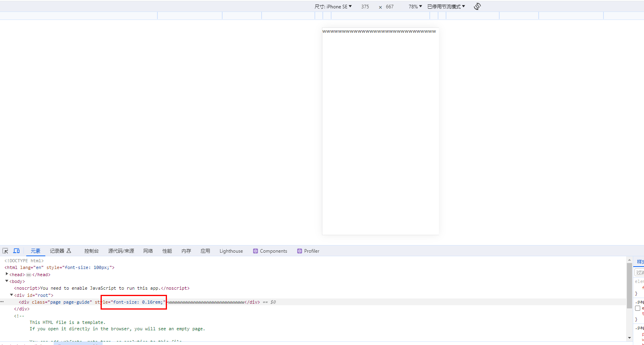The width and height of the screenshot is (644, 345).
Task: Open the 源代码/来源 tab
Action: (121, 251)
